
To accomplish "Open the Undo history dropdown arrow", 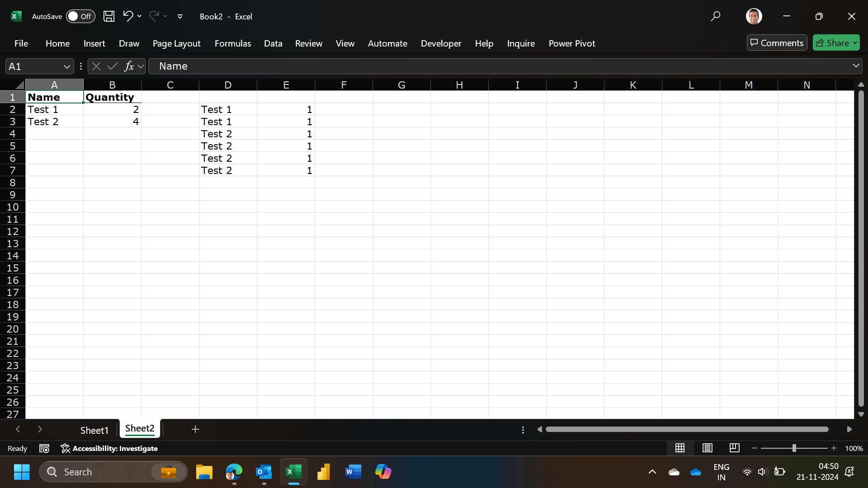I will pyautogui.click(x=139, y=16).
